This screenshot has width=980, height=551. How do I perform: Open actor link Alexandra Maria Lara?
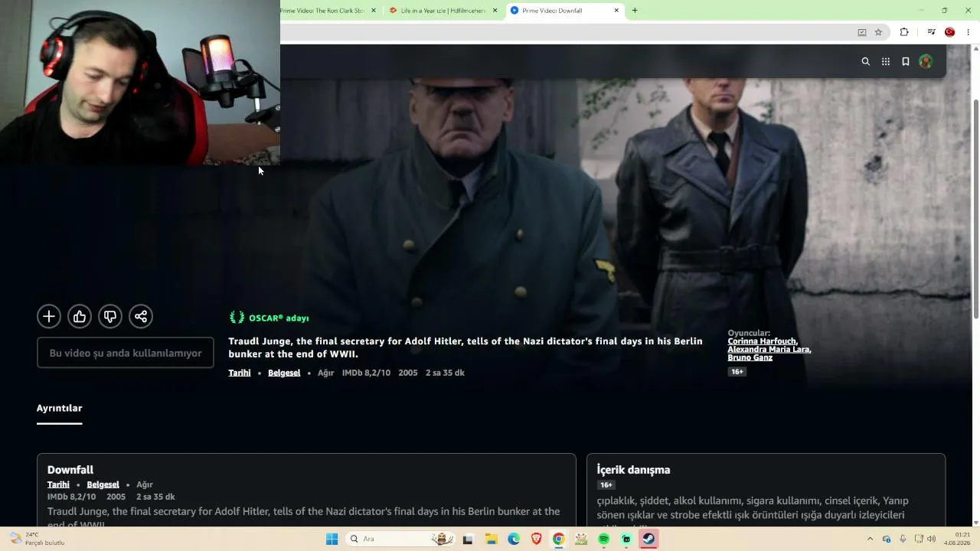point(769,350)
